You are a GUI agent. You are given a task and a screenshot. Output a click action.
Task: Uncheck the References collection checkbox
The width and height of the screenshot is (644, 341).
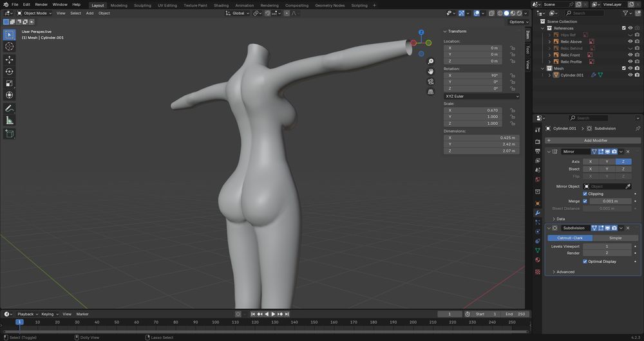[624, 28]
